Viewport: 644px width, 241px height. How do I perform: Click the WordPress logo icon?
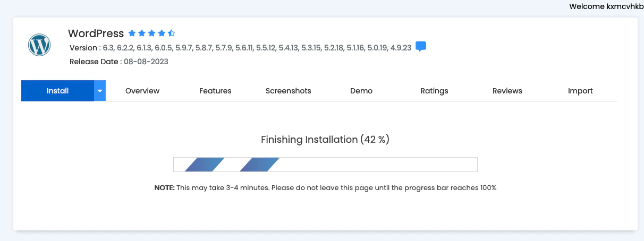pos(39,45)
